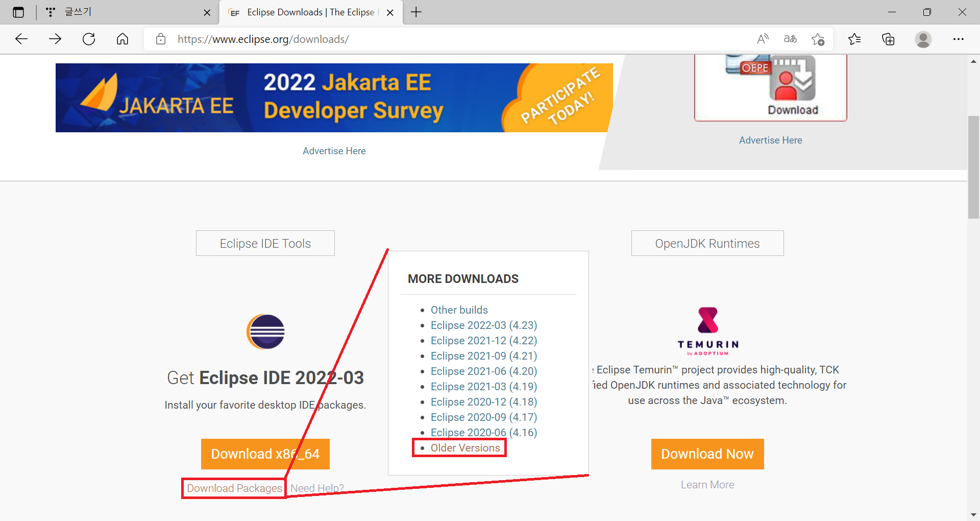Open Read aloud from address bar
The height and width of the screenshot is (521, 980).
pos(763,39)
